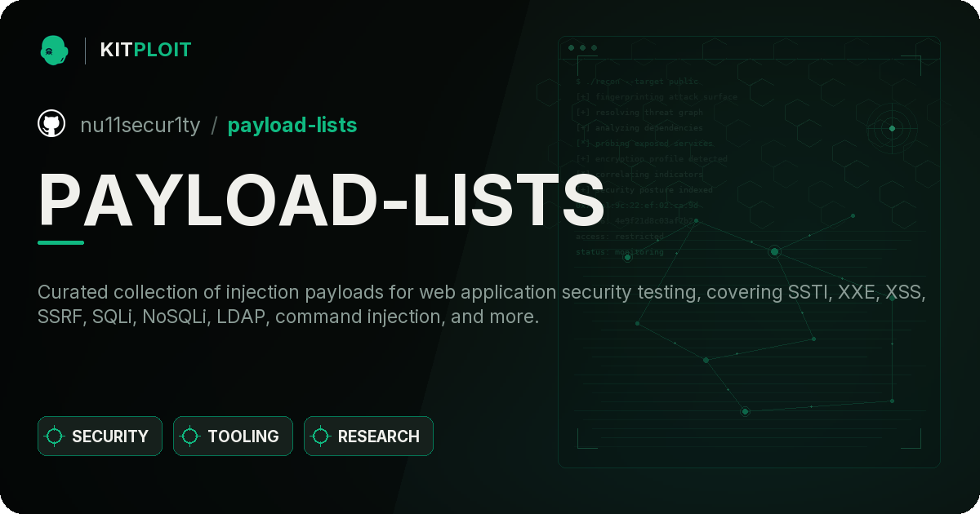Click 'probing exposed services' terminal line
Viewport: 980px width, 514px height.
[644, 144]
